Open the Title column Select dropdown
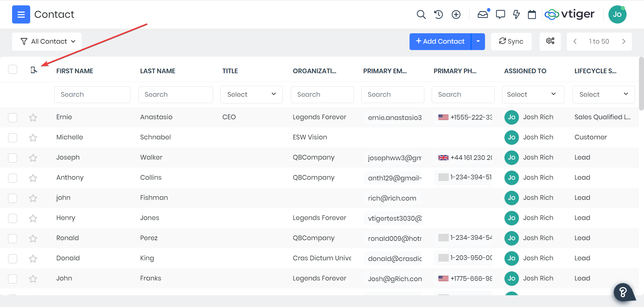 coord(251,94)
